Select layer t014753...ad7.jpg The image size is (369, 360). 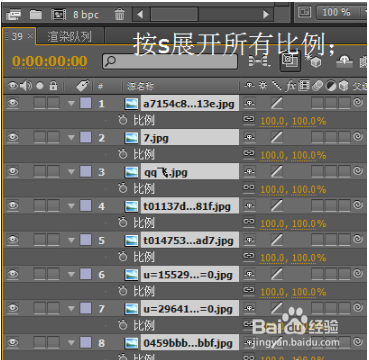click(190, 240)
